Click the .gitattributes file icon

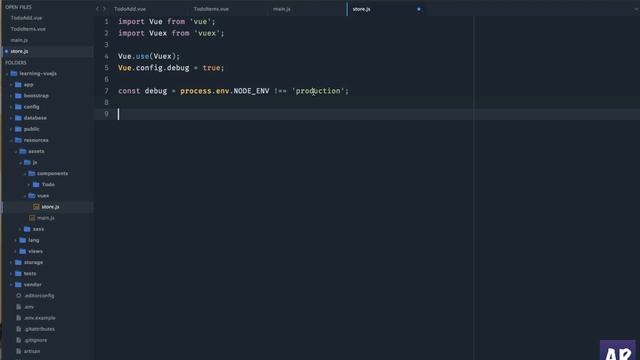coord(18,329)
